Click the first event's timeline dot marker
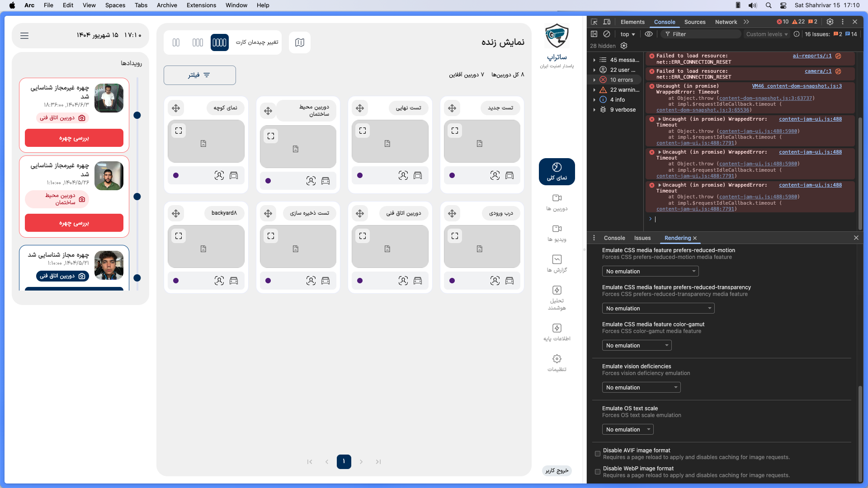Image resolution: width=868 pixels, height=488 pixels. 137,115
